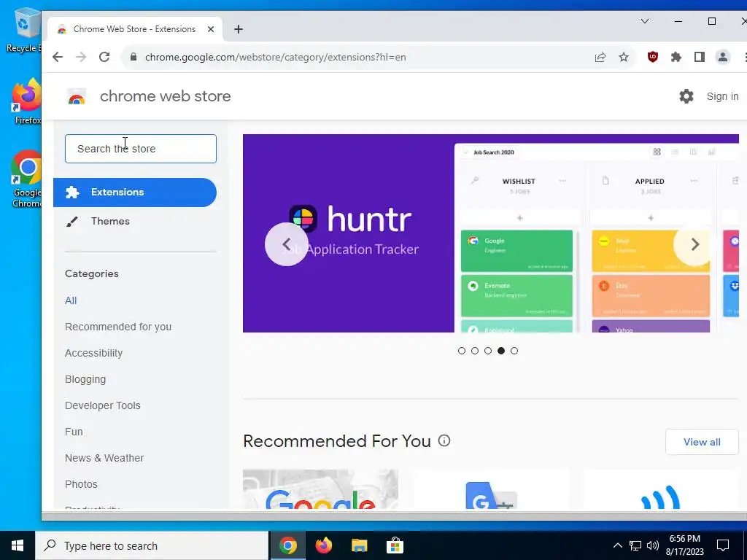This screenshot has width=747, height=560.
Task: Select the fifth carousel dot
Action: point(514,351)
